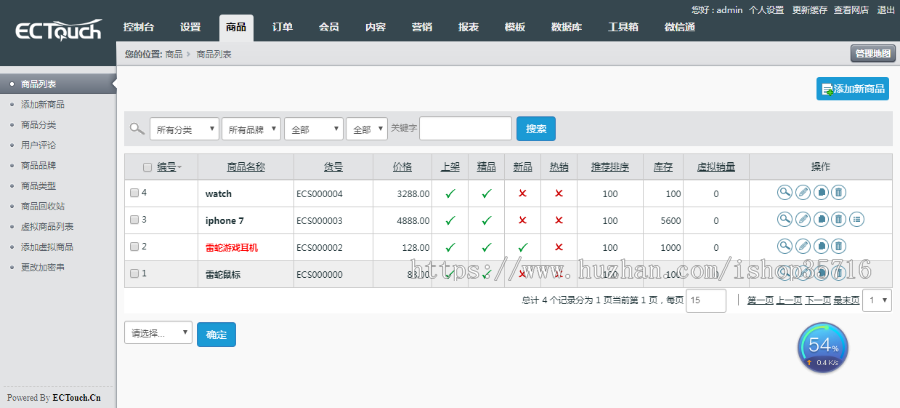Image resolution: width=900 pixels, height=408 pixels.
Task: Open the 全部 dropdown next to 所有品牌
Action: click(314, 129)
